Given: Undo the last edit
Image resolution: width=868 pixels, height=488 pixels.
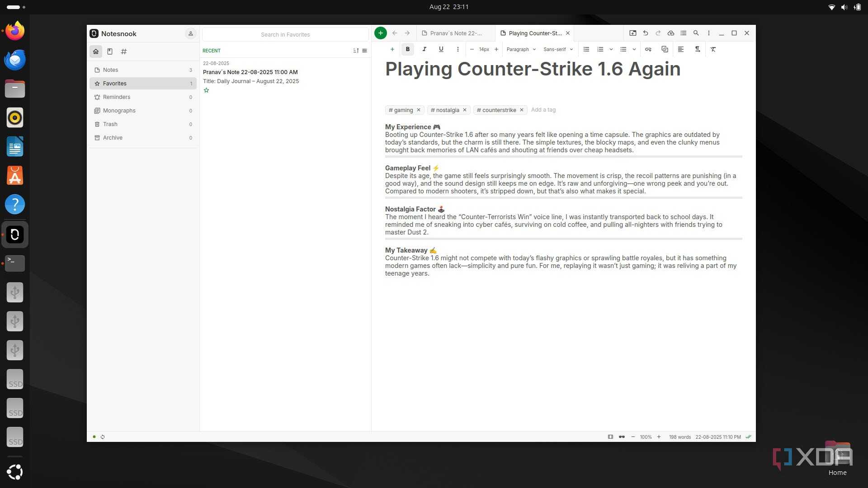Looking at the screenshot, I should click(645, 33).
